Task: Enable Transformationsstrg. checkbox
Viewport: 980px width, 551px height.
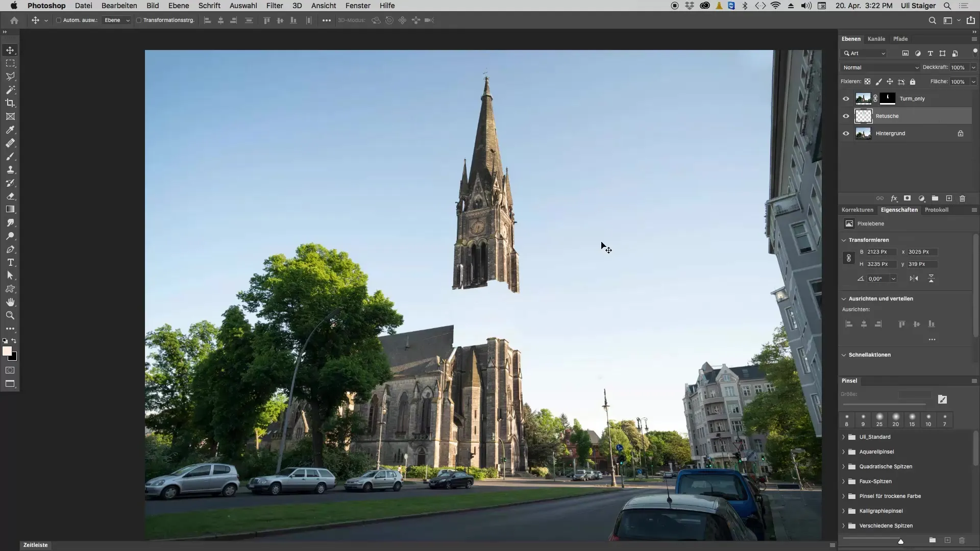Action: [x=139, y=20]
